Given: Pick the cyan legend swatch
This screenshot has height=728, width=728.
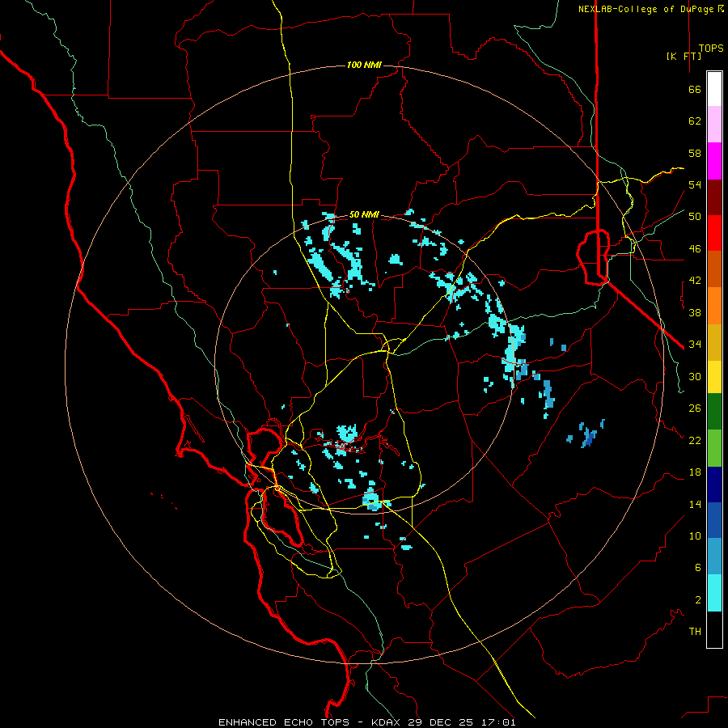Looking at the screenshot, I should coord(714,593).
